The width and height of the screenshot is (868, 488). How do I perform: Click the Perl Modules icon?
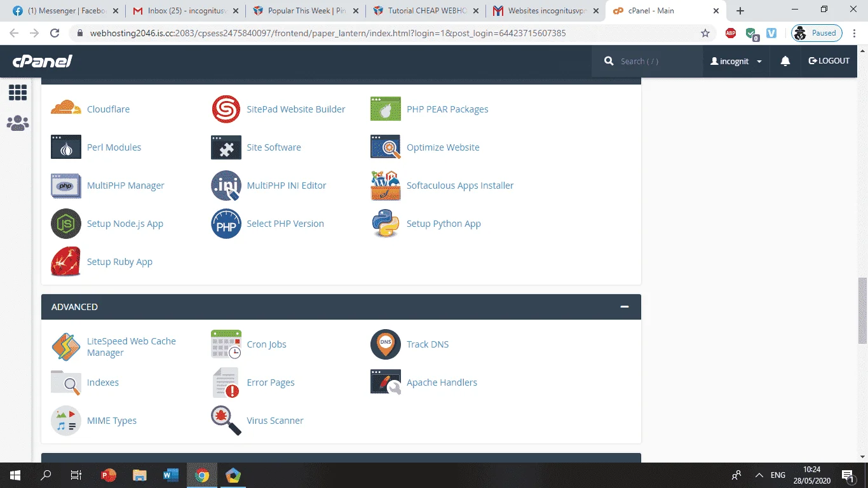[66, 147]
